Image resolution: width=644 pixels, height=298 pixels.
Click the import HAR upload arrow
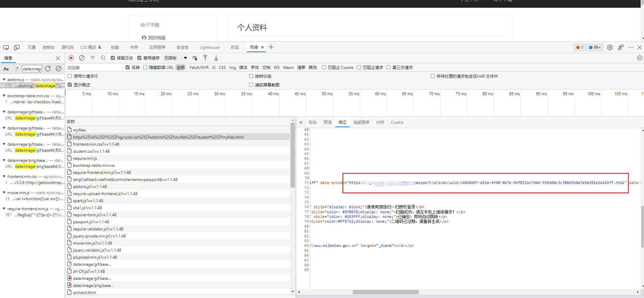pyautogui.click(x=205, y=58)
